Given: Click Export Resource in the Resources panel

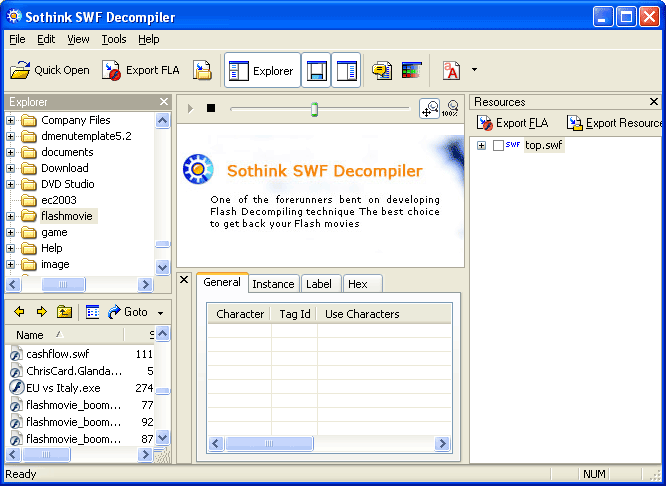Looking at the screenshot, I should pos(614,123).
